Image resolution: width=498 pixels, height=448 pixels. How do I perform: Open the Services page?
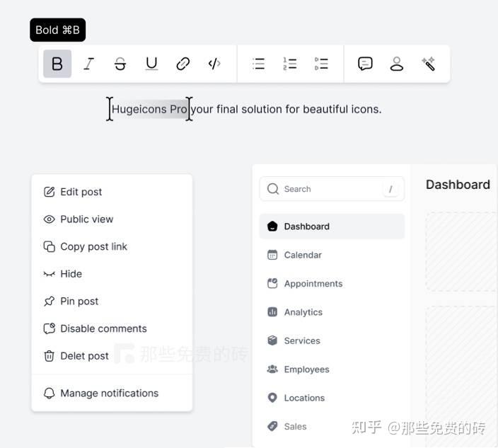[x=332, y=340]
